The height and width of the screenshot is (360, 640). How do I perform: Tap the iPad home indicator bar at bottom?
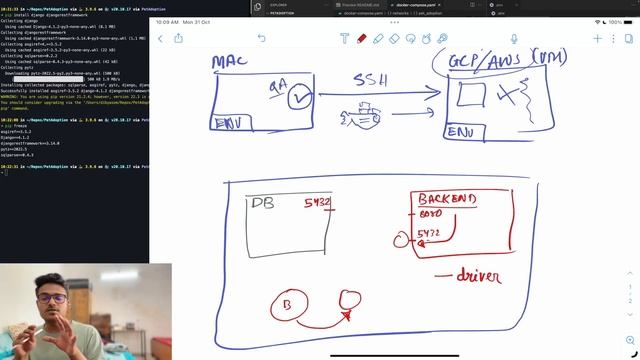tap(394, 356)
